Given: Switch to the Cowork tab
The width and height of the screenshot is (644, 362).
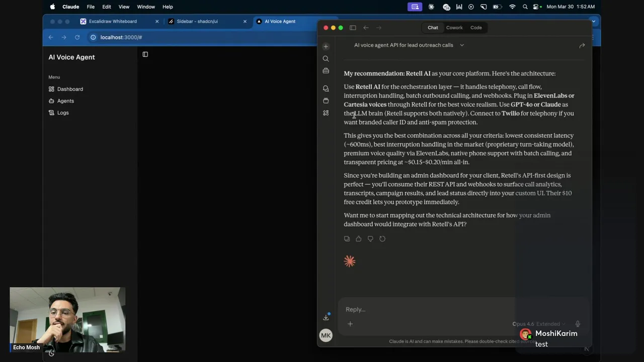Looking at the screenshot, I should tap(454, 28).
